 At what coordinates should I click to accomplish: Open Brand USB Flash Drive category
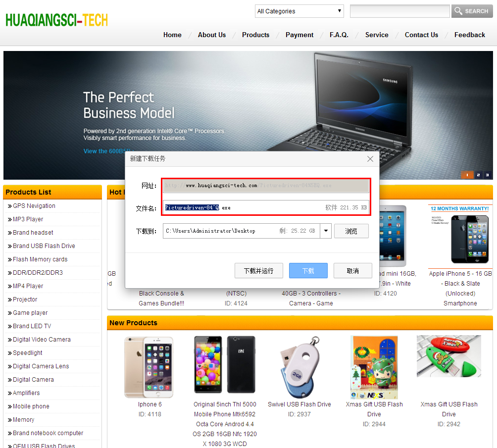point(44,246)
